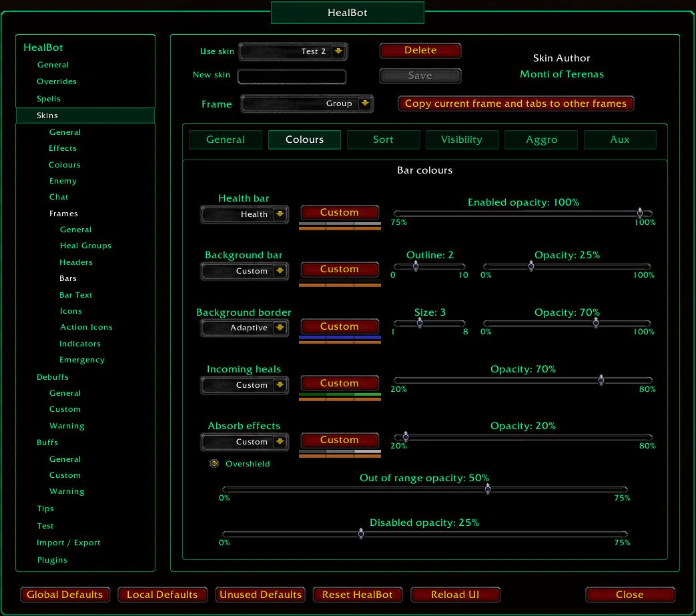Open the Background border Adaptive dropdown
696x616 pixels.
tap(280, 328)
